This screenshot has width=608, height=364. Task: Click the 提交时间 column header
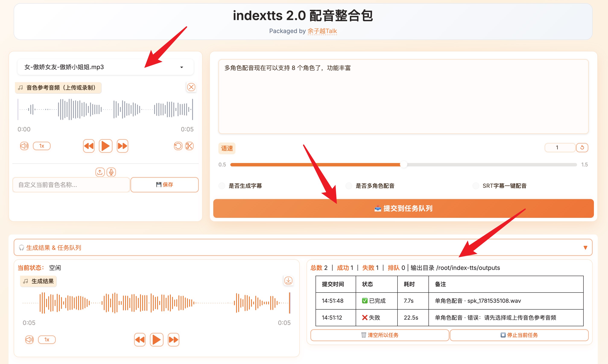coord(336,284)
